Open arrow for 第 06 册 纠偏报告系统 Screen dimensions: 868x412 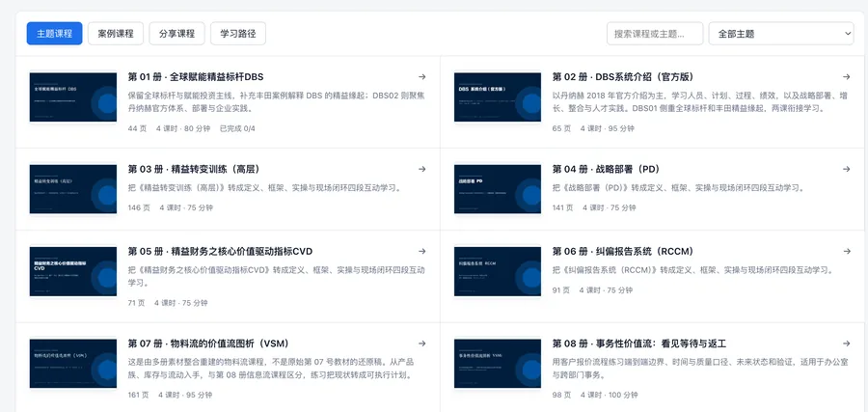tap(847, 252)
